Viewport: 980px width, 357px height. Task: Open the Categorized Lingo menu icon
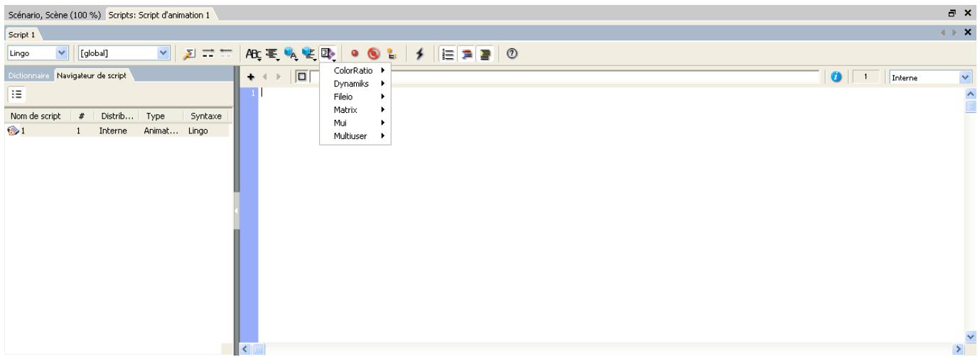[x=273, y=53]
